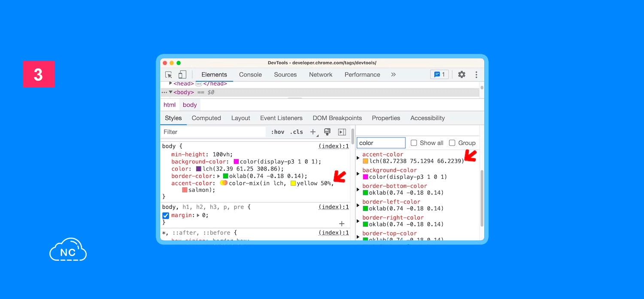Click the styles Filter input field

[x=213, y=132]
